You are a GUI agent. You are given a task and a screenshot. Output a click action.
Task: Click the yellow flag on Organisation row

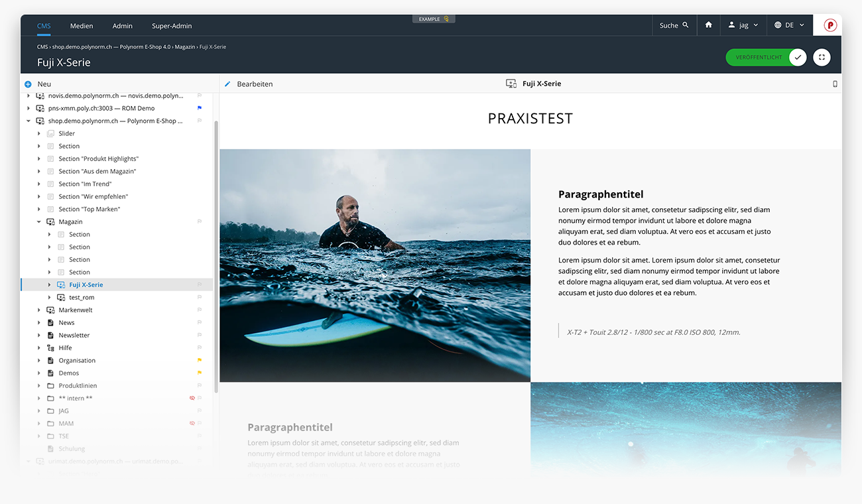tap(200, 360)
